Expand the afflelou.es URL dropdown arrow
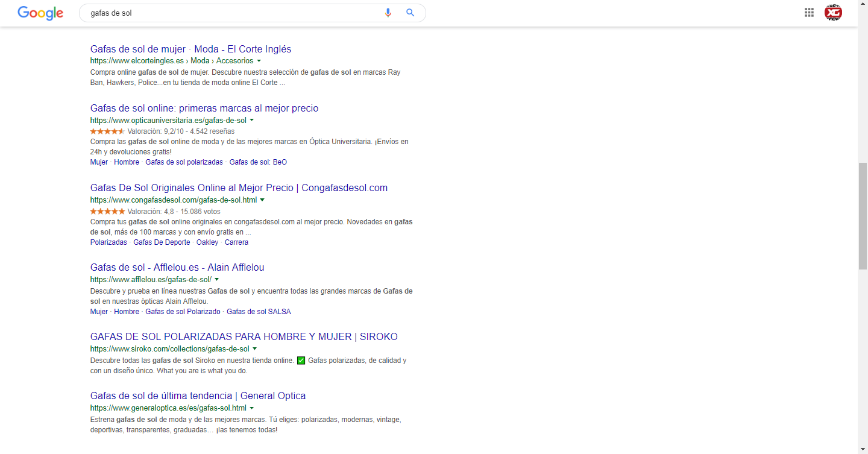The image size is (868, 454). 216,279
